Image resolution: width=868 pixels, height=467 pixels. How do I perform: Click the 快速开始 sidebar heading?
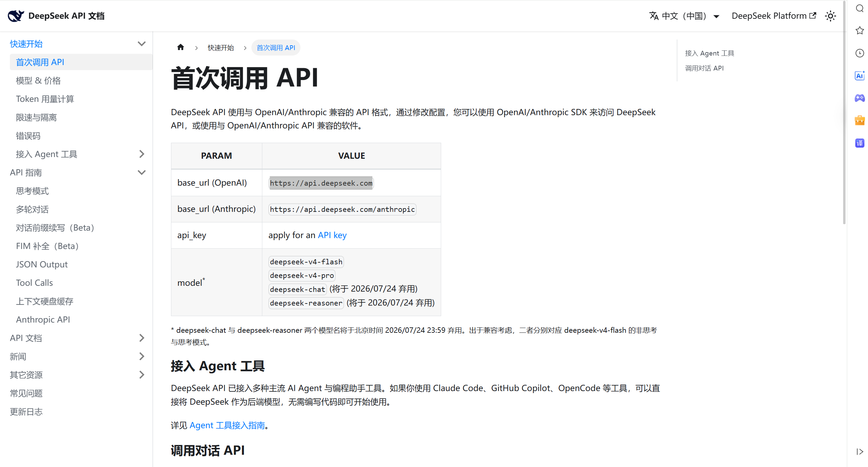click(26, 44)
